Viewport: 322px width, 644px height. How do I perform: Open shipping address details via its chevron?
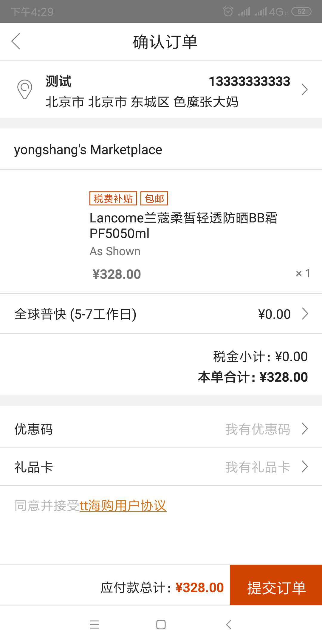point(304,89)
